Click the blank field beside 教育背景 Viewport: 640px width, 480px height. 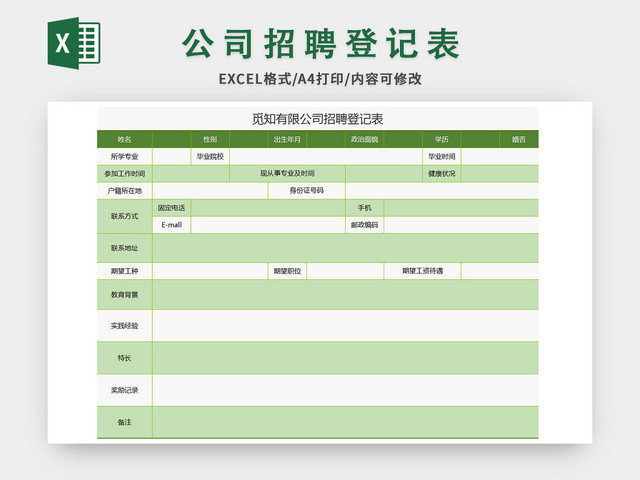pyautogui.click(x=345, y=295)
